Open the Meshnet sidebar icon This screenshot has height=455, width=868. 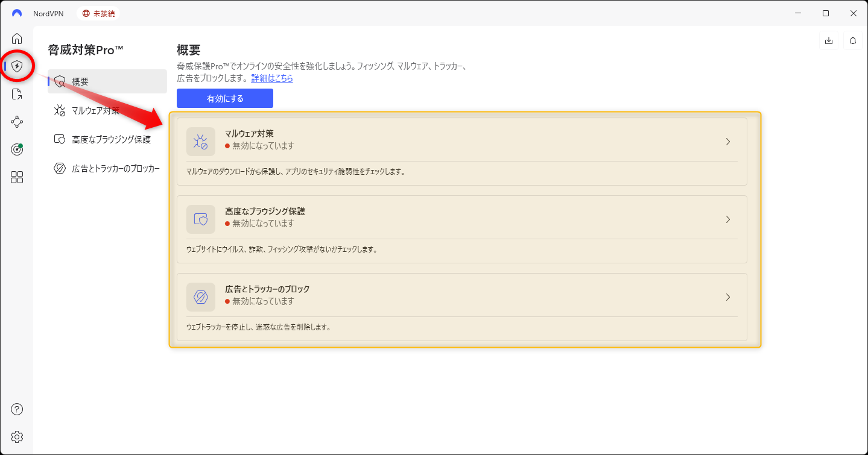[17, 122]
